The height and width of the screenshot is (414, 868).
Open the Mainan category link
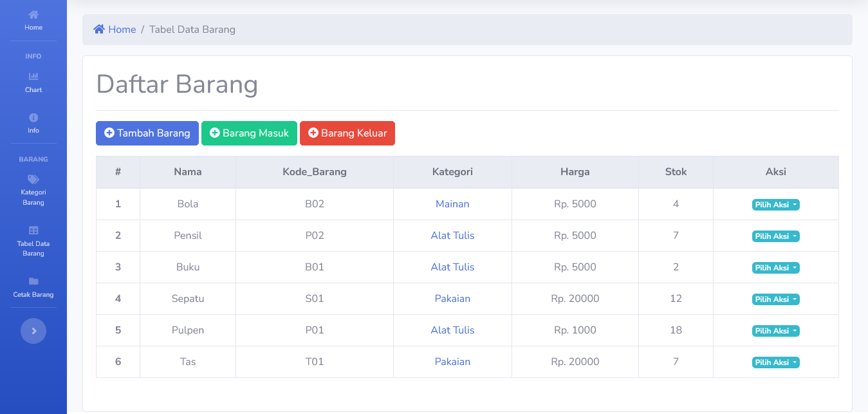452,204
